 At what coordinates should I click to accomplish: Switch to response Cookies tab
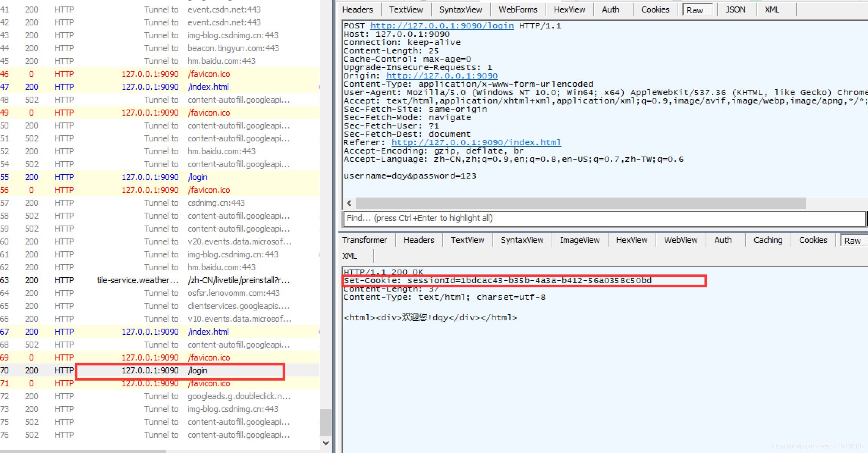pyautogui.click(x=813, y=240)
